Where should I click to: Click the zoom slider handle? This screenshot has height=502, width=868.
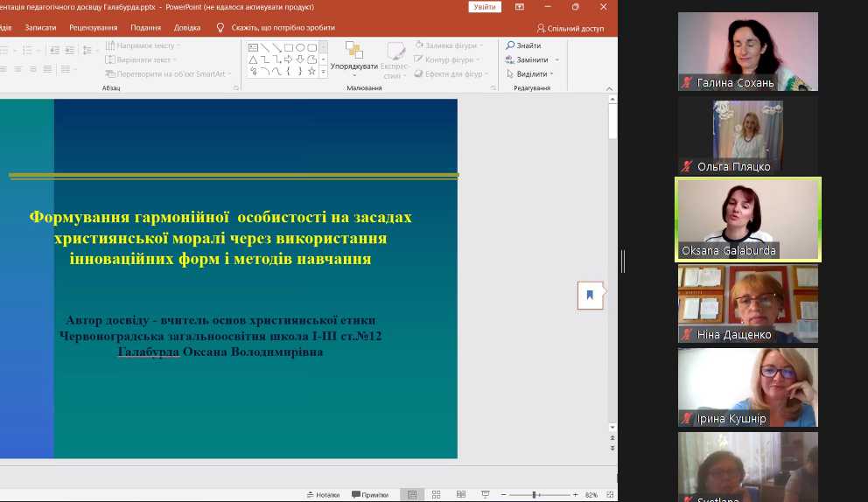coord(535,495)
